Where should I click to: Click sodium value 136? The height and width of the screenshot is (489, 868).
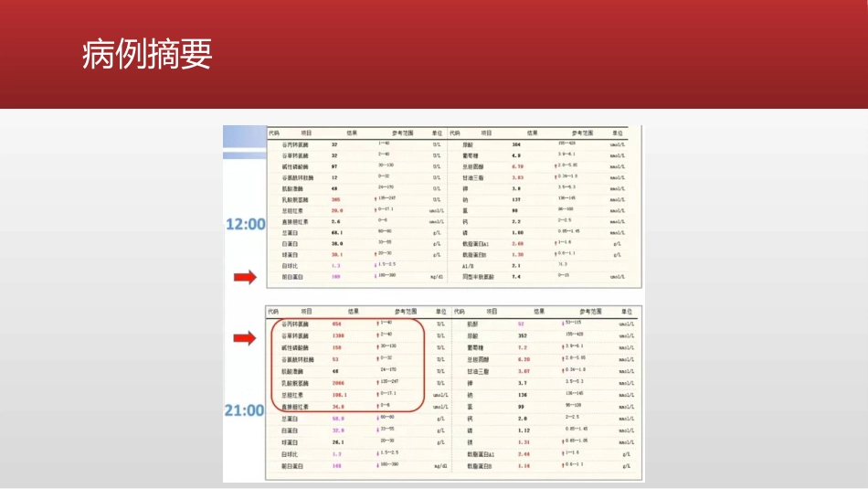coord(523,396)
